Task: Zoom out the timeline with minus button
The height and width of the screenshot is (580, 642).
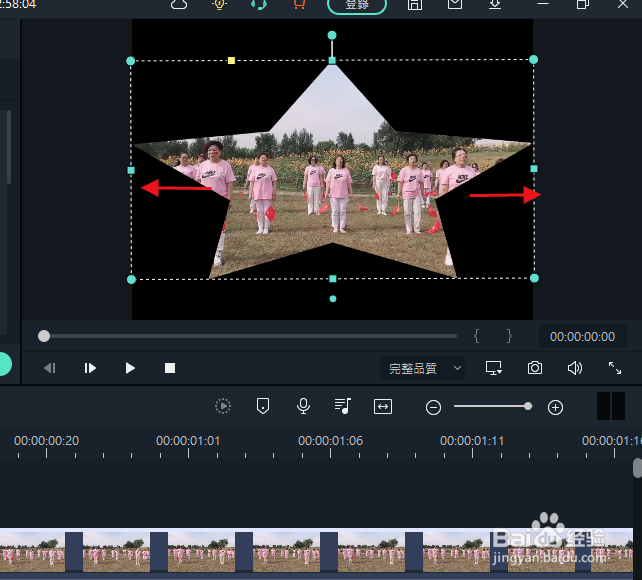Action: [433, 407]
